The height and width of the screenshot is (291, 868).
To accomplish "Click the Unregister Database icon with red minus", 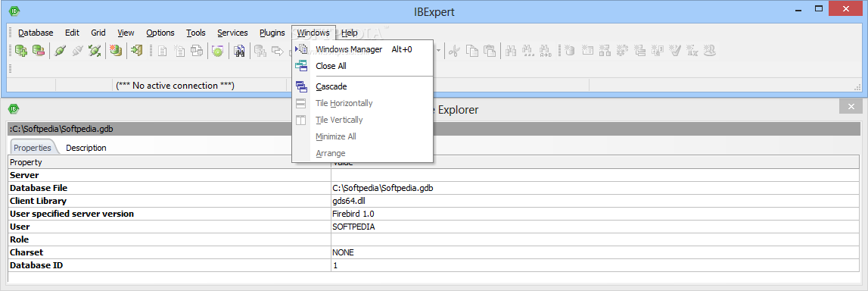I will (38, 51).
